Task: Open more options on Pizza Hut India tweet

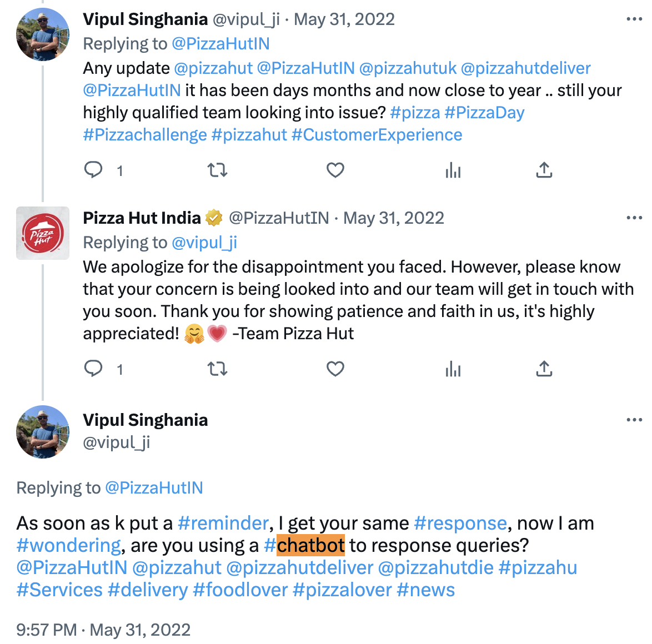Action: 634,218
